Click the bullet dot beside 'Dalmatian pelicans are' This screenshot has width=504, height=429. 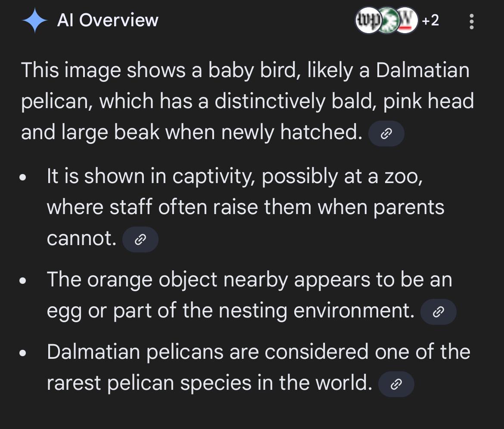tap(24, 354)
